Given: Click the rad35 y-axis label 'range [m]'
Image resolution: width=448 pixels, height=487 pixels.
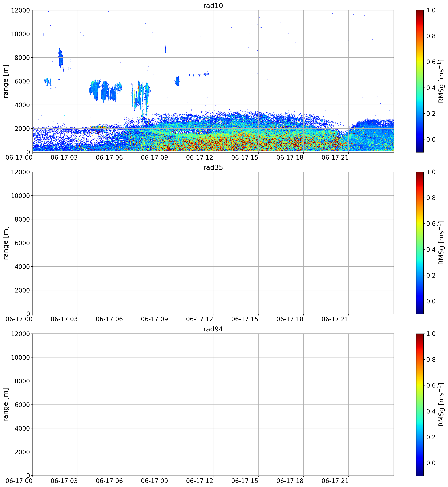Looking at the screenshot, I should [x=6, y=243].
